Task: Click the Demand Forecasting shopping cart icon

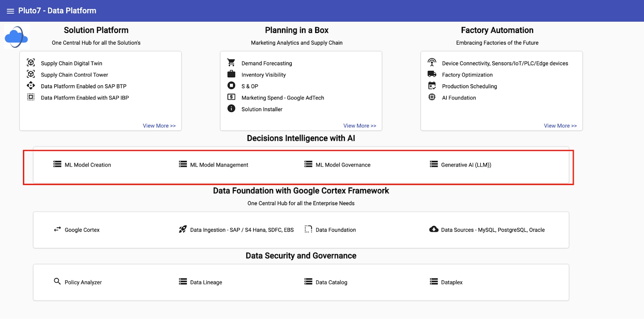Action: [x=231, y=63]
